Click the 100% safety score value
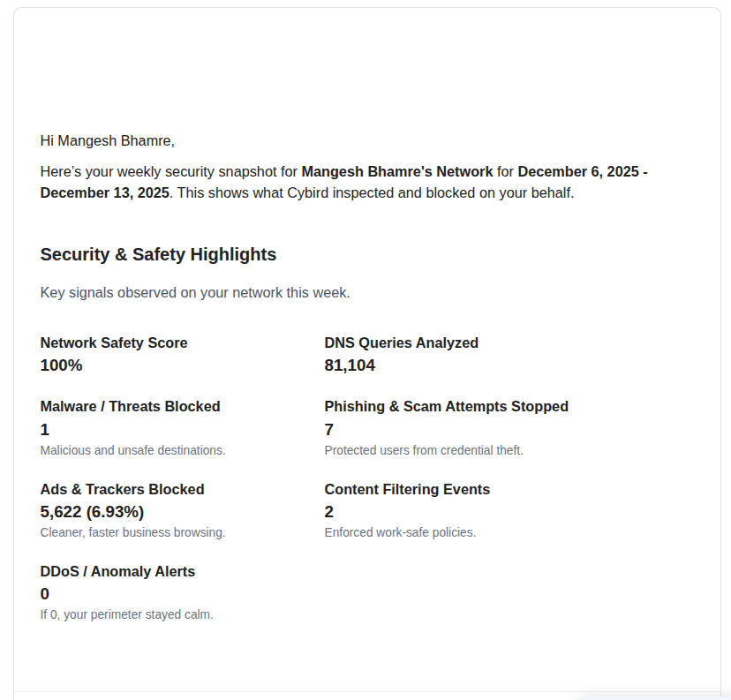 point(61,365)
